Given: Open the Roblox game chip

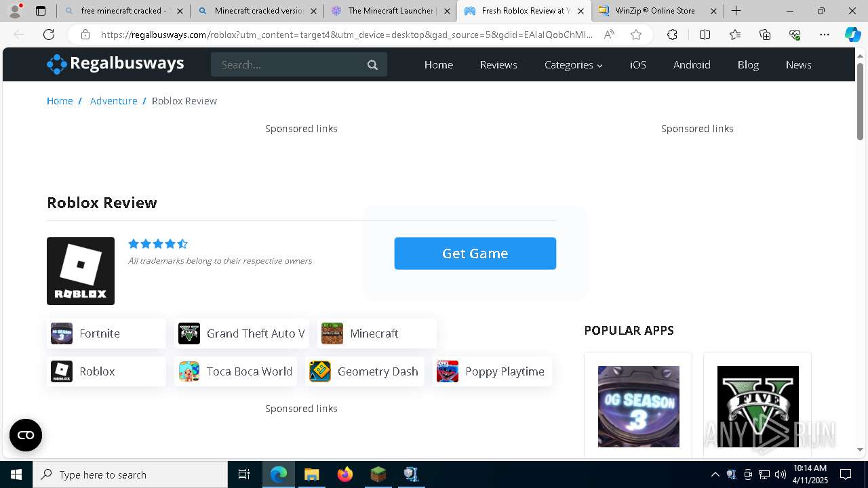Looking at the screenshot, I should (x=106, y=371).
